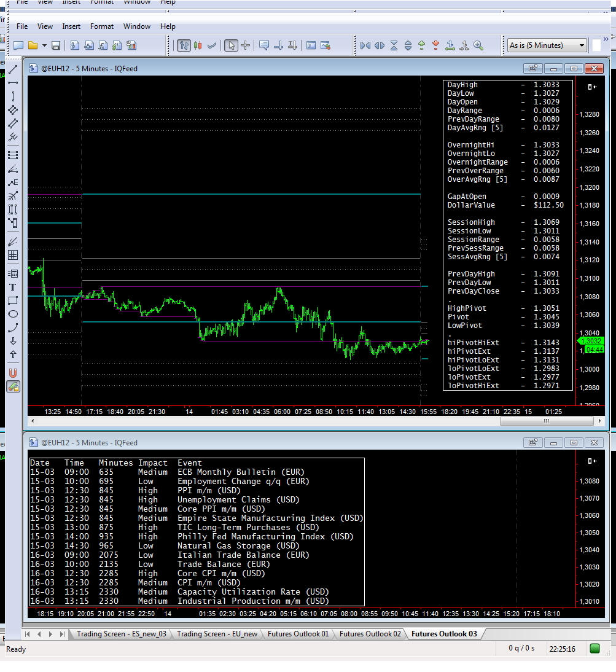Select the Futures Outlook 03 tab

tap(444, 634)
